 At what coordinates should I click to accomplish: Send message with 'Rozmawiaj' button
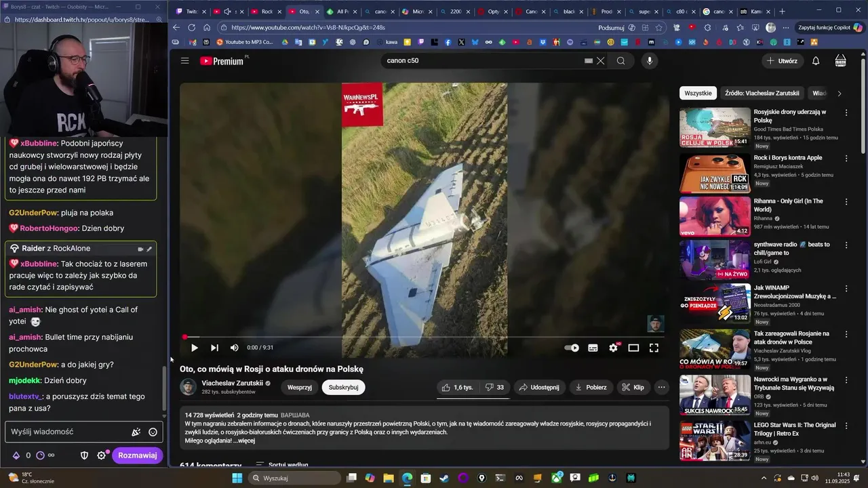(138, 455)
